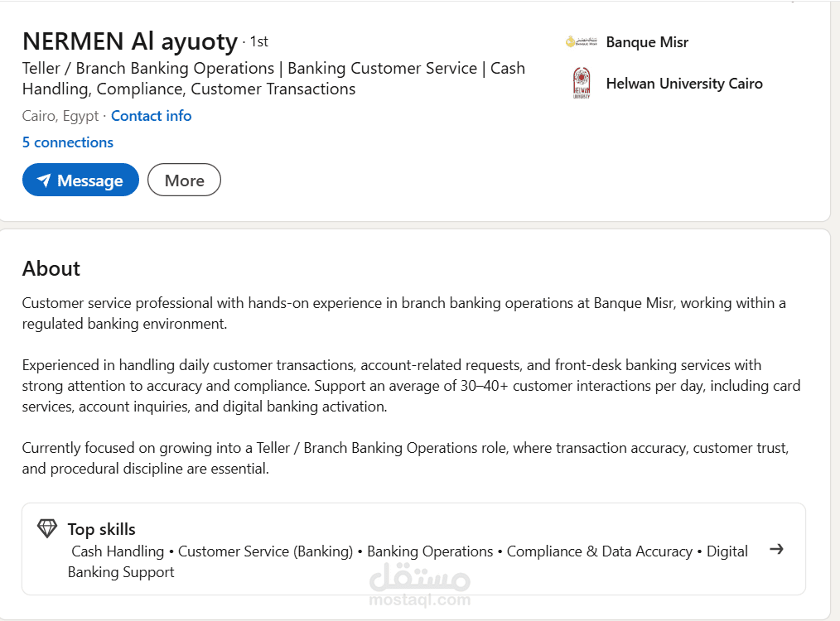This screenshot has height=621, width=840.
Task: Click the paragraph starting 'Currently focused on growing'
Action: [x=405, y=458]
